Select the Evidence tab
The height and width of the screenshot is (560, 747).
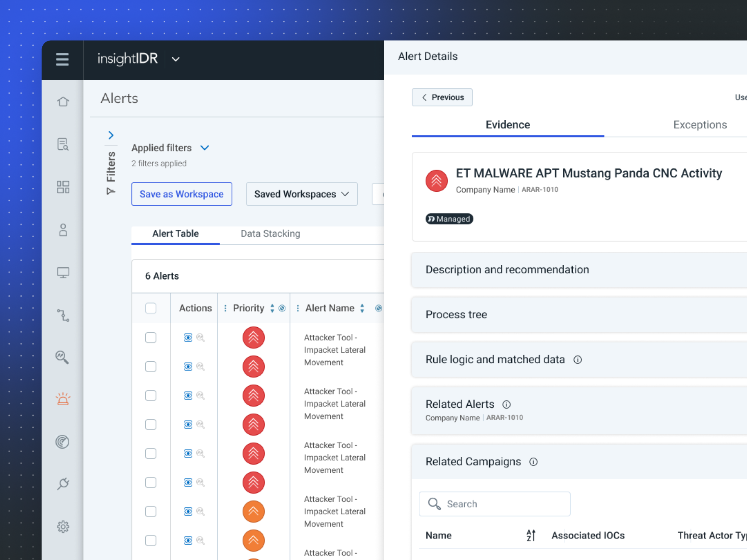pyautogui.click(x=508, y=125)
